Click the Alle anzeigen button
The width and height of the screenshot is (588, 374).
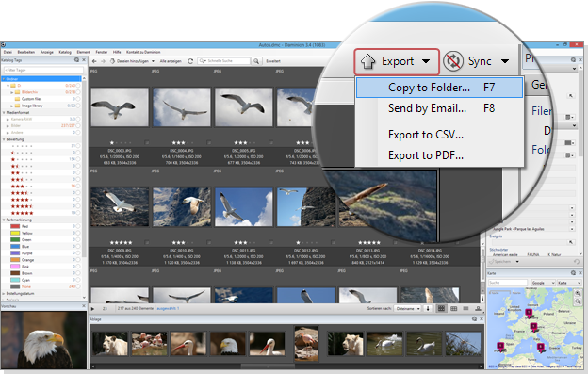(171, 61)
